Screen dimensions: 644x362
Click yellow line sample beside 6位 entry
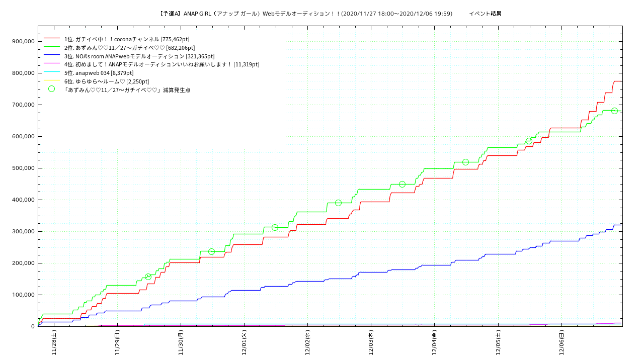51,80
